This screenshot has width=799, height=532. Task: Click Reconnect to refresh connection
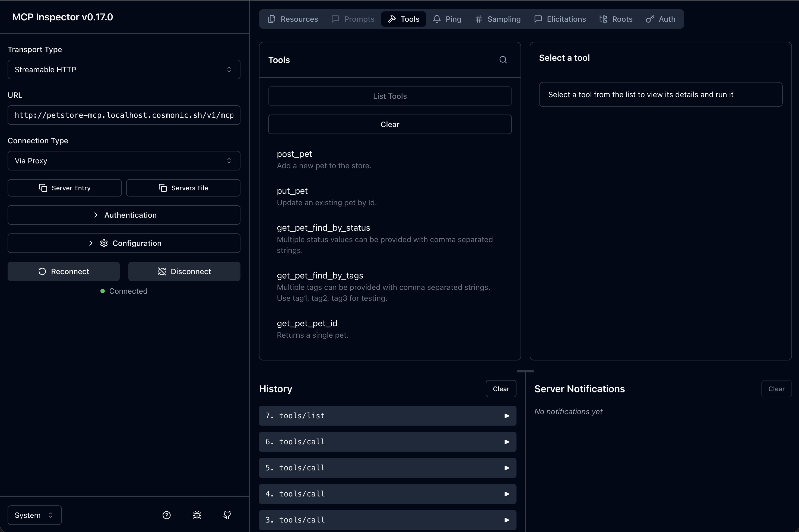[x=64, y=271]
